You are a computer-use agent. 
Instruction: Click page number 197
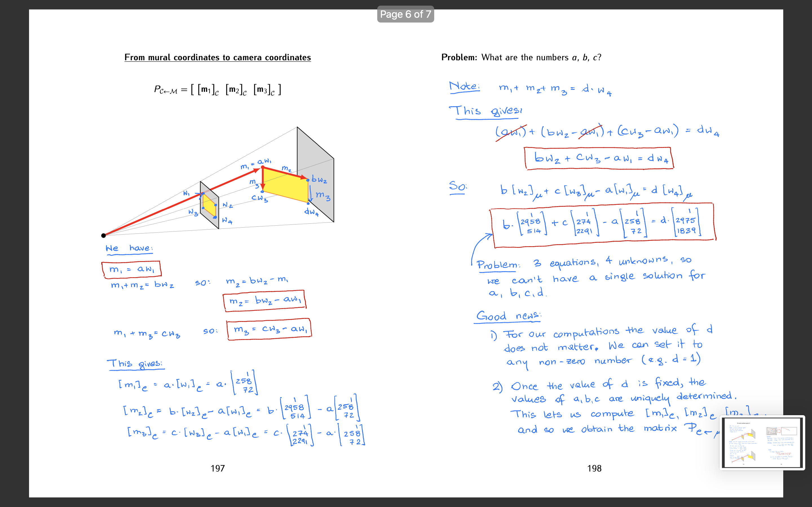(217, 468)
